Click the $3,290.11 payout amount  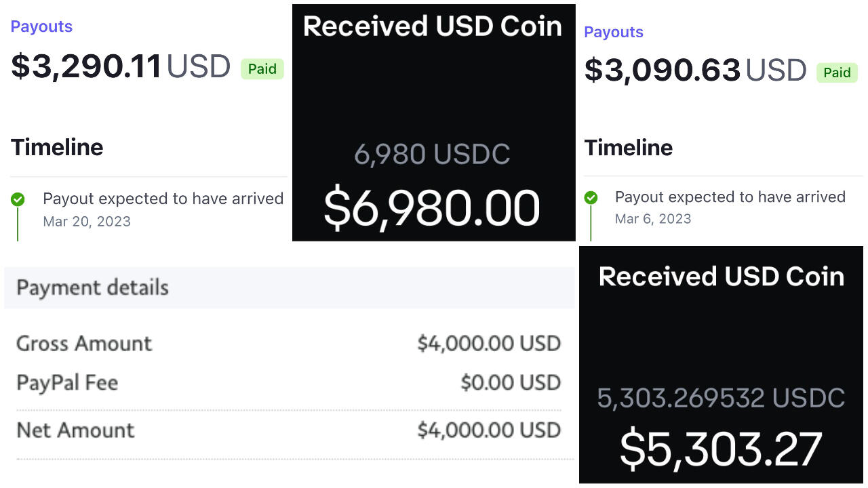87,66
